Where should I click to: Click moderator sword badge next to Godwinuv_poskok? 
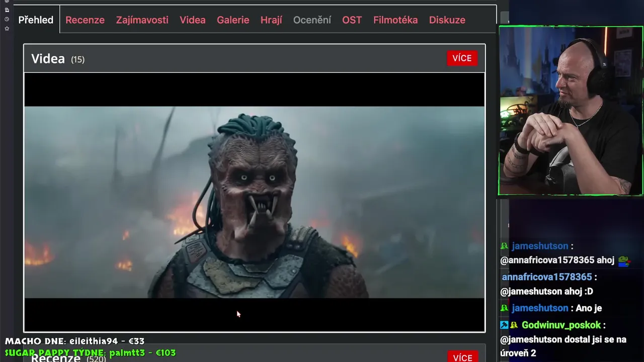pyautogui.click(x=504, y=325)
